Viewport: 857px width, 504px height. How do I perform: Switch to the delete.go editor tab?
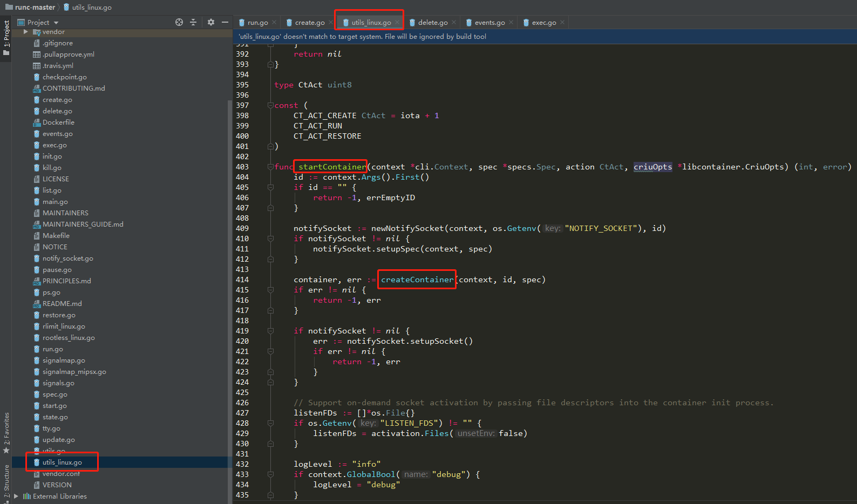tap(432, 23)
